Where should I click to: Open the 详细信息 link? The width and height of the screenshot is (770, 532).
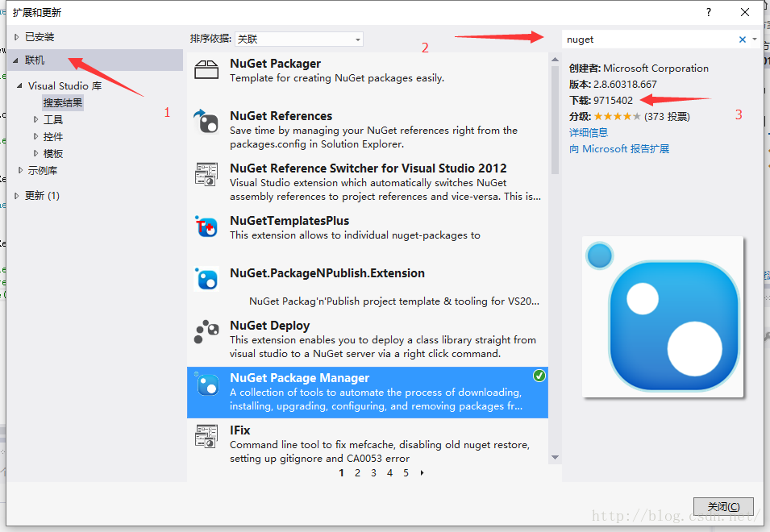click(589, 132)
